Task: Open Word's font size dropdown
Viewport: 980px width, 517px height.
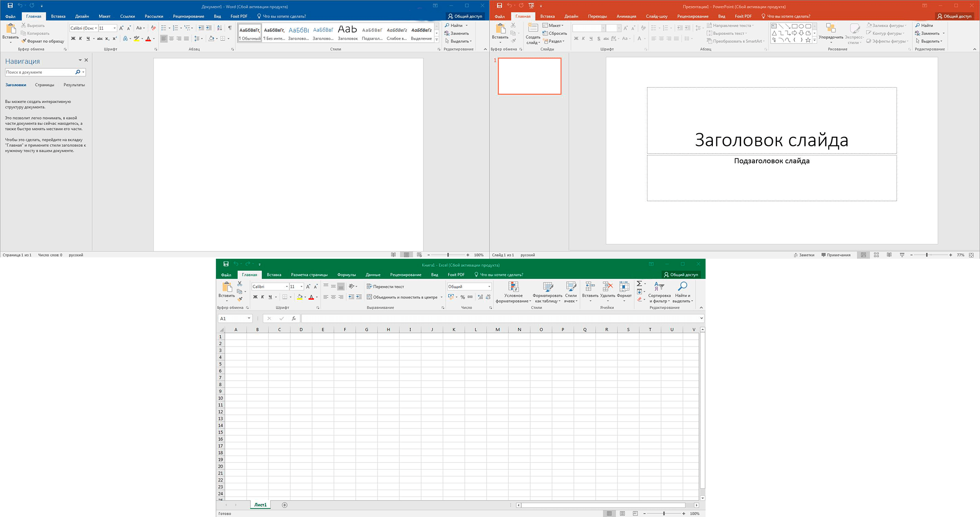Action: coord(114,28)
